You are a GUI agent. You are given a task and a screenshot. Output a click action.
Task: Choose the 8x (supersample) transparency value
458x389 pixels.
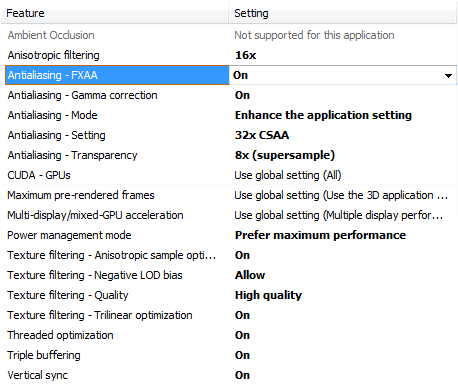285,155
